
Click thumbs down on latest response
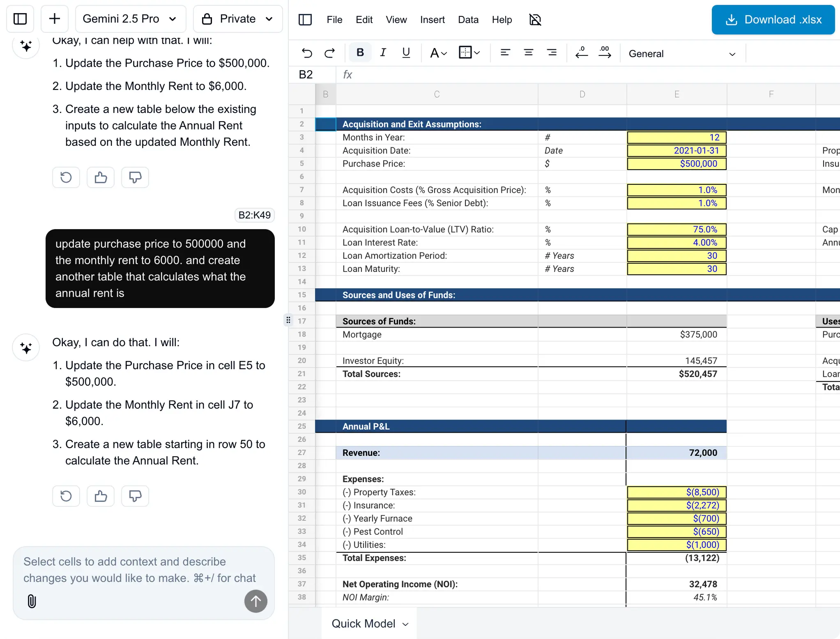pos(135,496)
